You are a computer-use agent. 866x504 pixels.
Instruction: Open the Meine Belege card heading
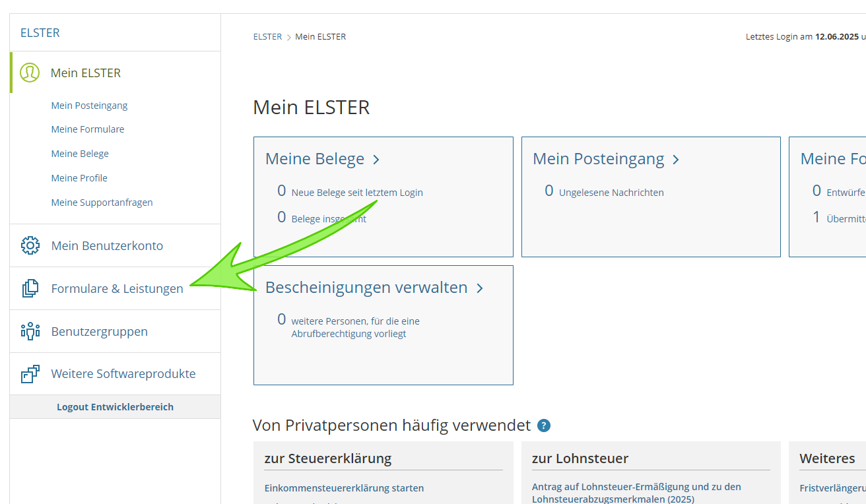click(x=315, y=159)
